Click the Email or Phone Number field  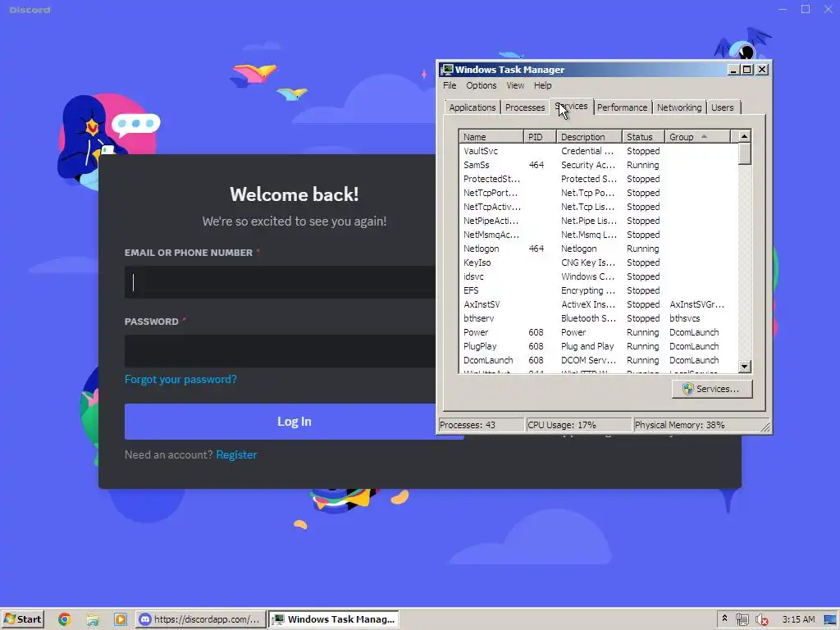(281, 282)
